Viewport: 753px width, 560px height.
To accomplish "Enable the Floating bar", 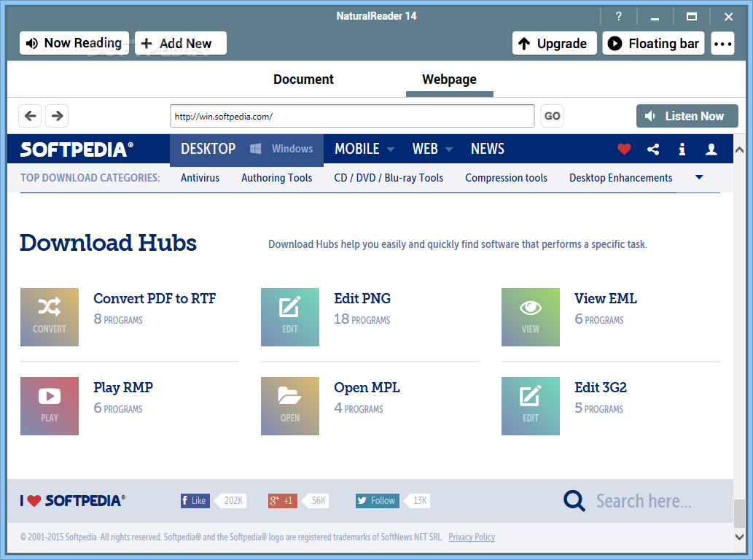I will coord(653,43).
